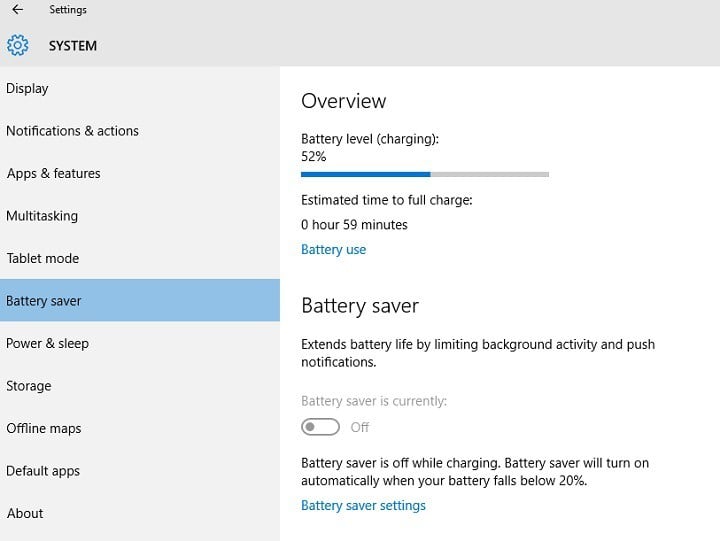Open the Battery use link
The height and width of the screenshot is (541, 720).
(x=333, y=250)
